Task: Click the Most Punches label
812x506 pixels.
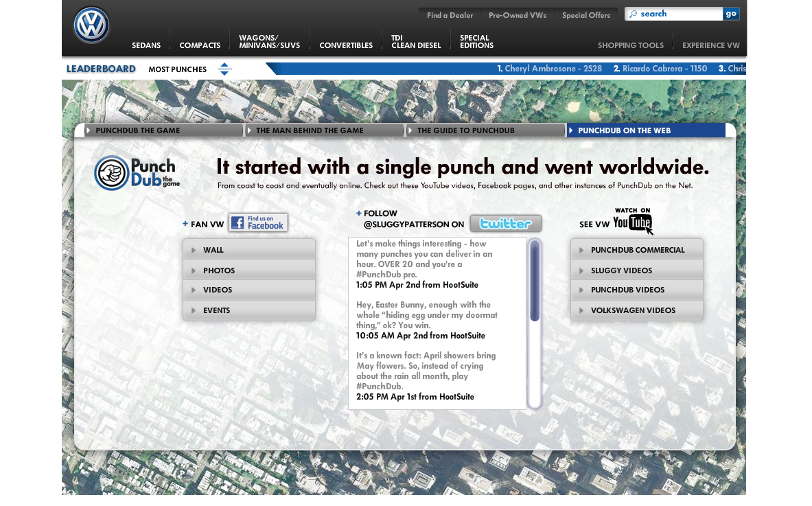Action: point(178,69)
